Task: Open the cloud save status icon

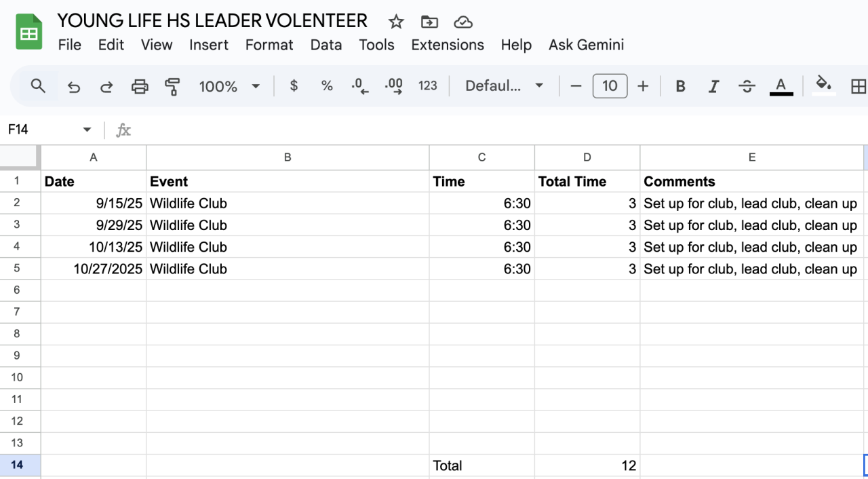Action: [x=463, y=22]
